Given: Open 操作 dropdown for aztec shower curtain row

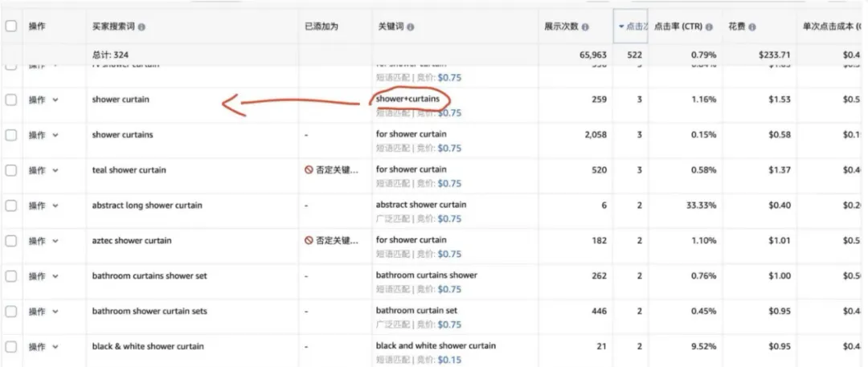Looking at the screenshot, I should (x=43, y=241).
